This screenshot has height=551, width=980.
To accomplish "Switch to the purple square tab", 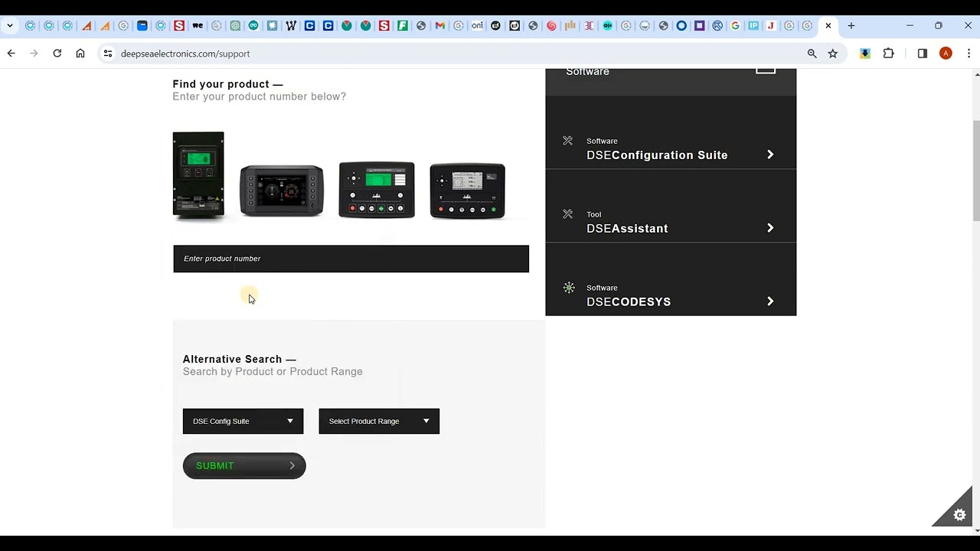I will point(700,25).
